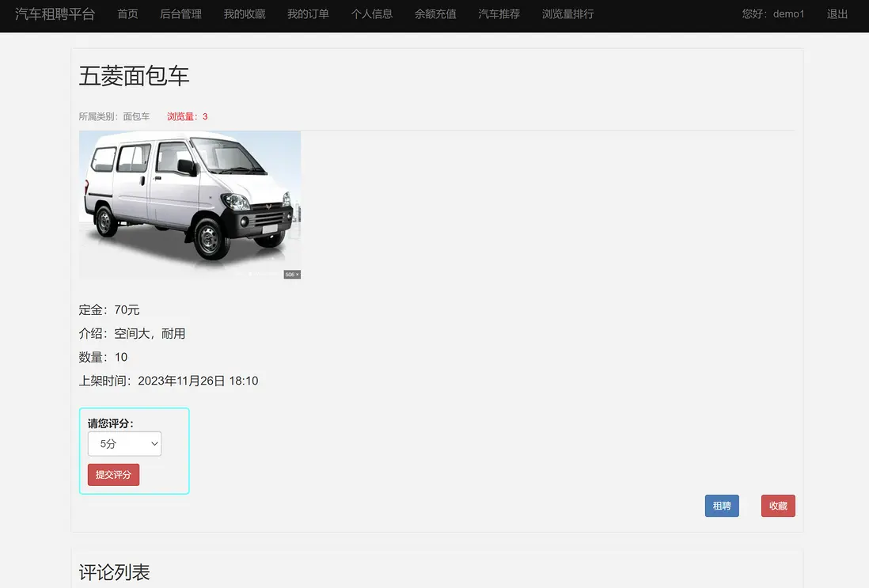Click the 汽车租聘平台 site brand

[55, 14]
